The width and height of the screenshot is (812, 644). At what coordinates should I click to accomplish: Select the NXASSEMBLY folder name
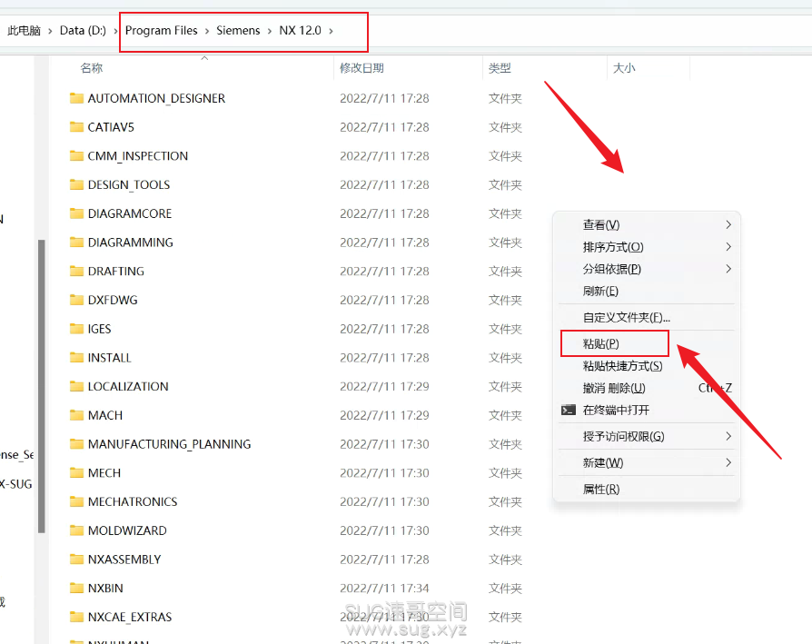124,560
